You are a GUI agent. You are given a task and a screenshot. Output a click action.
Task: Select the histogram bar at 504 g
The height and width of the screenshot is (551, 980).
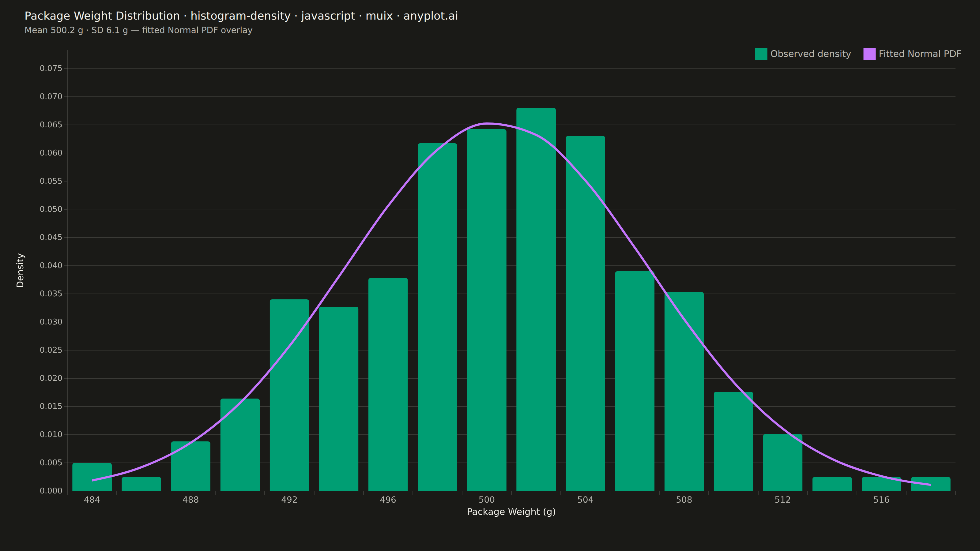(x=586, y=313)
